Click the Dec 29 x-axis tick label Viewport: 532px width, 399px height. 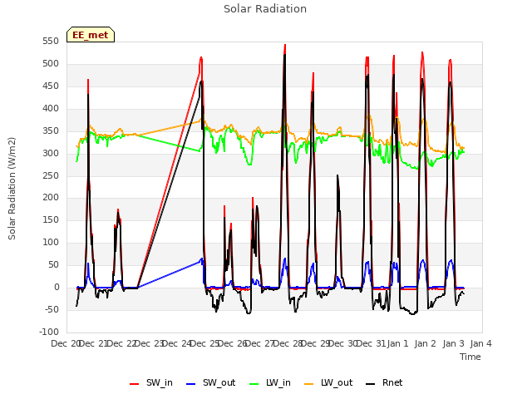pos(317,343)
